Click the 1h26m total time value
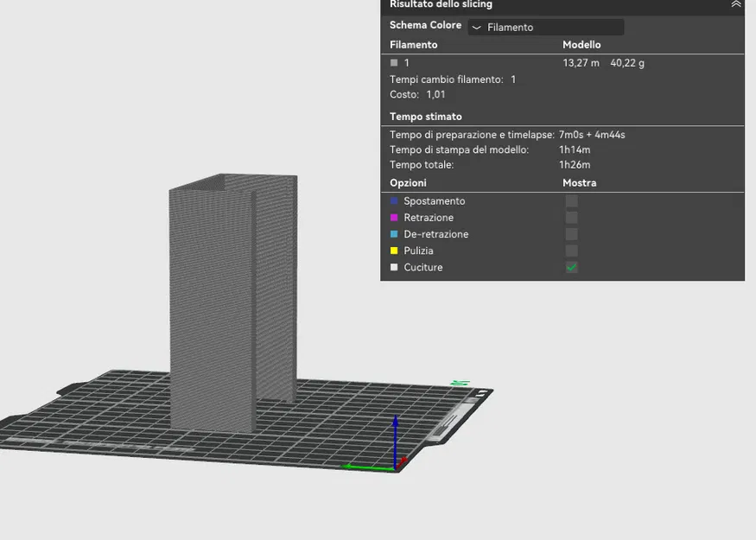Screen dimensions: 756x540 tap(575, 165)
